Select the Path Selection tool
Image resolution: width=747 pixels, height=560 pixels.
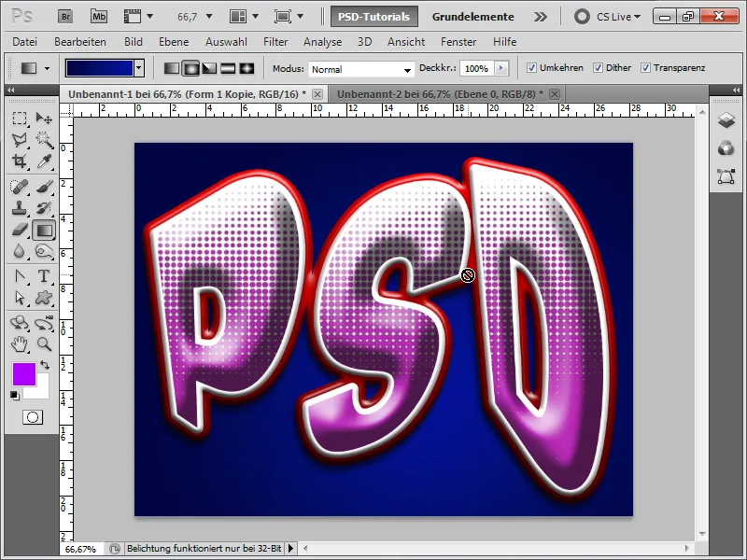(19, 298)
